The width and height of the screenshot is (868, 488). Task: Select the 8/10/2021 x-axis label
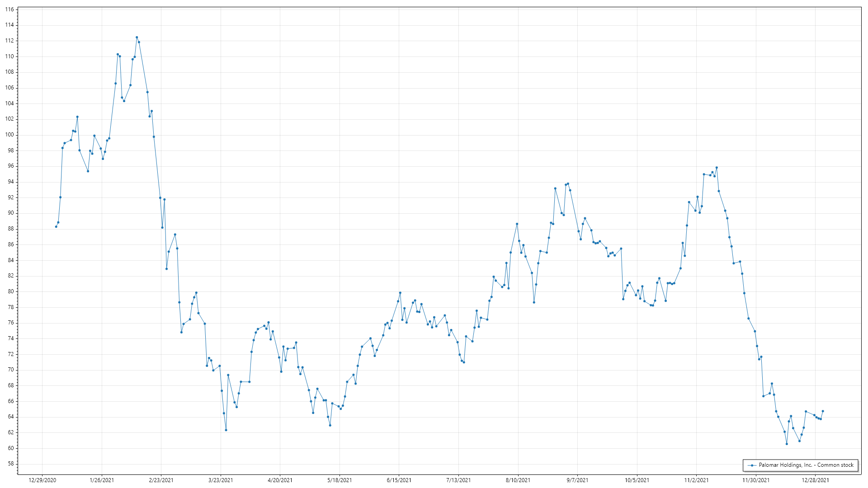[518, 480]
